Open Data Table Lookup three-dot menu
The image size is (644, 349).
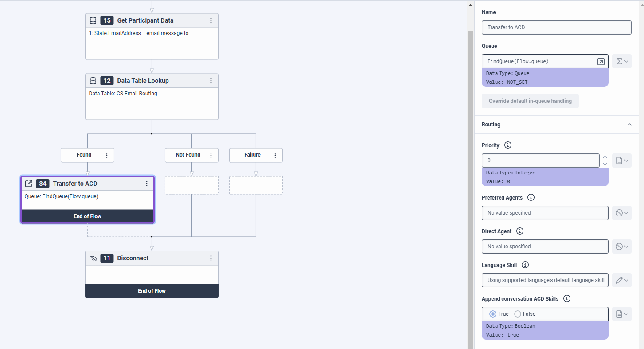point(211,81)
